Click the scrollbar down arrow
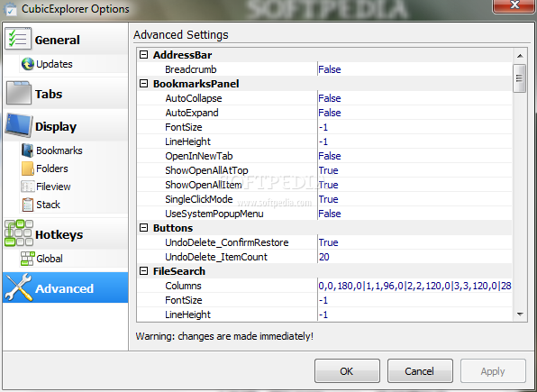 pos(520,314)
